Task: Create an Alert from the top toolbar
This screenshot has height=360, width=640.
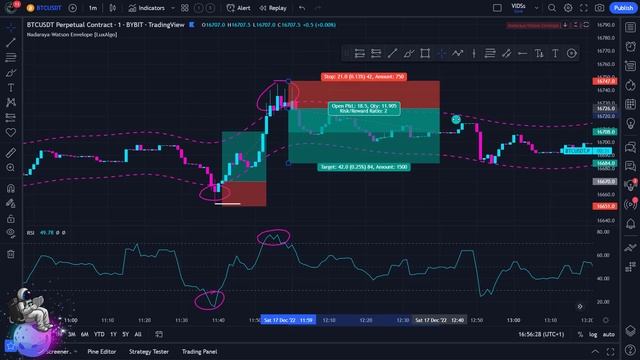Action: pyautogui.click(x=239, y=8)
